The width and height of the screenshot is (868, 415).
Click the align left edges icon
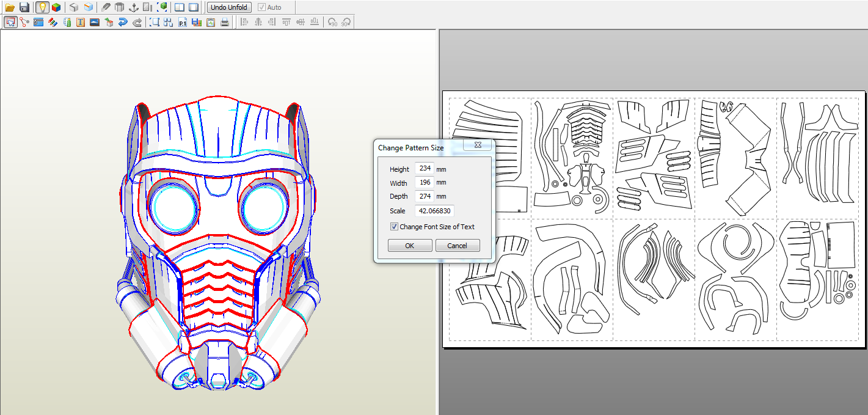pos(244,23)
